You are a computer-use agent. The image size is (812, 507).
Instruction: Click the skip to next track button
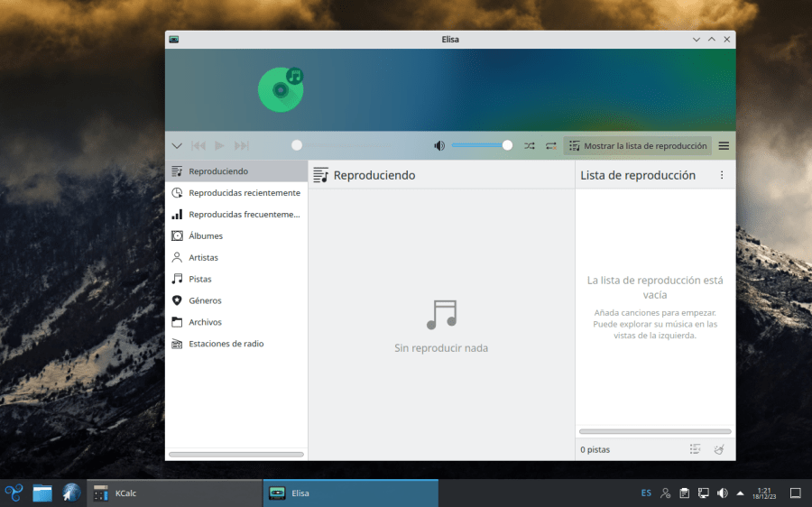tap(241, 145)
